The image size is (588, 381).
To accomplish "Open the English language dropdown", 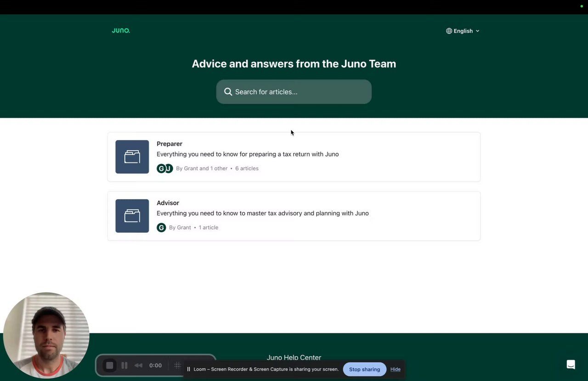I will pos(463,31).
